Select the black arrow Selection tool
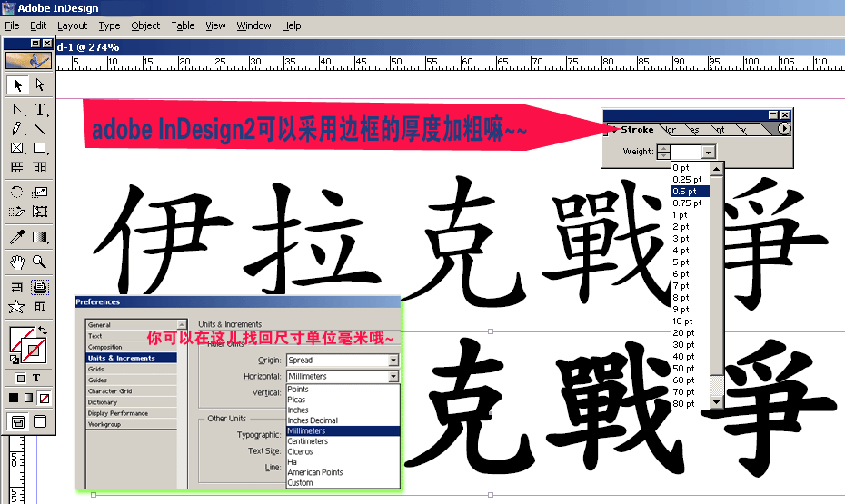The height and width of the screenshot is (504, 845). (x=17, y=85)
